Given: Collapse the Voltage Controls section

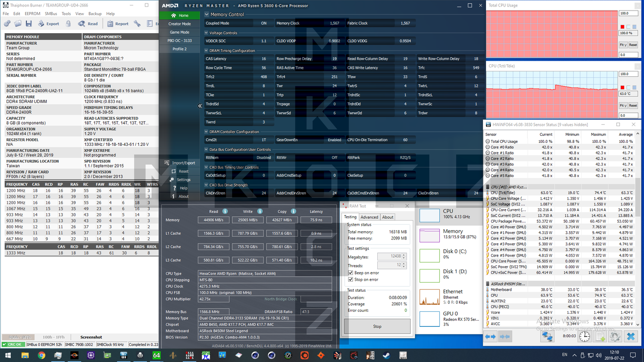Looking at the screenshot, I should tap(206, 33).
